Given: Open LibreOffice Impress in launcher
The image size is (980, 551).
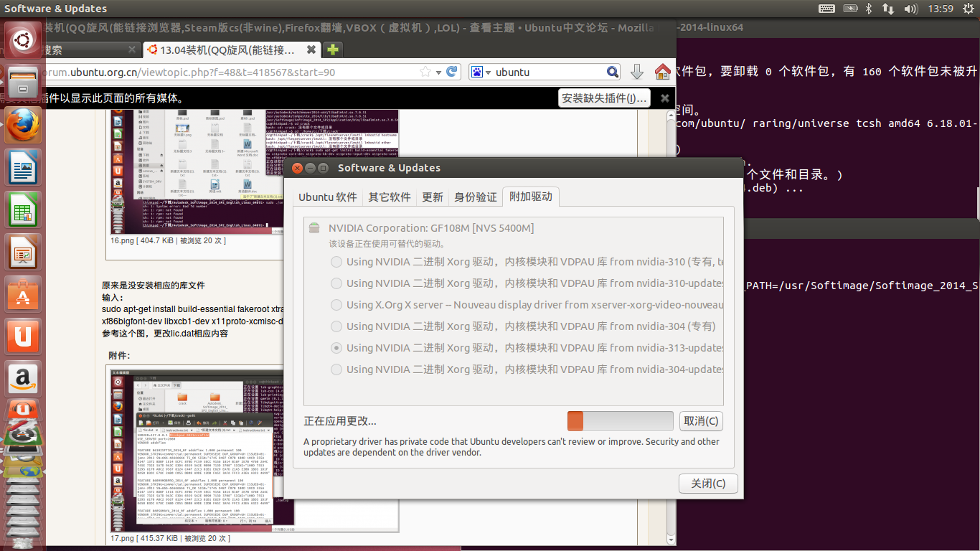Looking at the screenshot, I should click(x=23, y=252).
